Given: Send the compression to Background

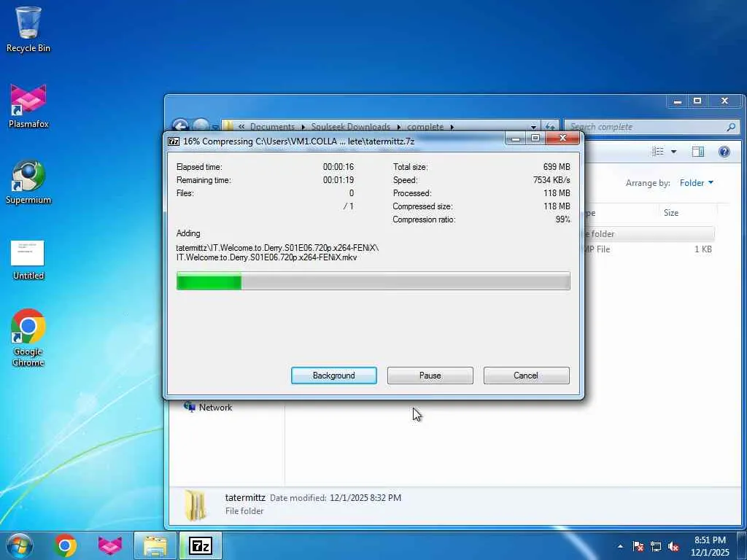Looking at the screenshot, I should pos(334,376).
